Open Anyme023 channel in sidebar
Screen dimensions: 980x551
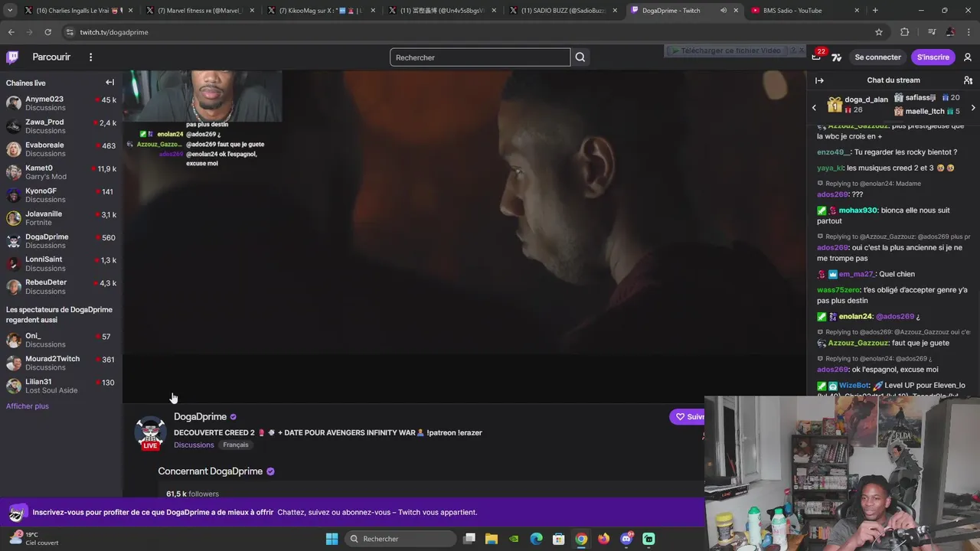61,103
